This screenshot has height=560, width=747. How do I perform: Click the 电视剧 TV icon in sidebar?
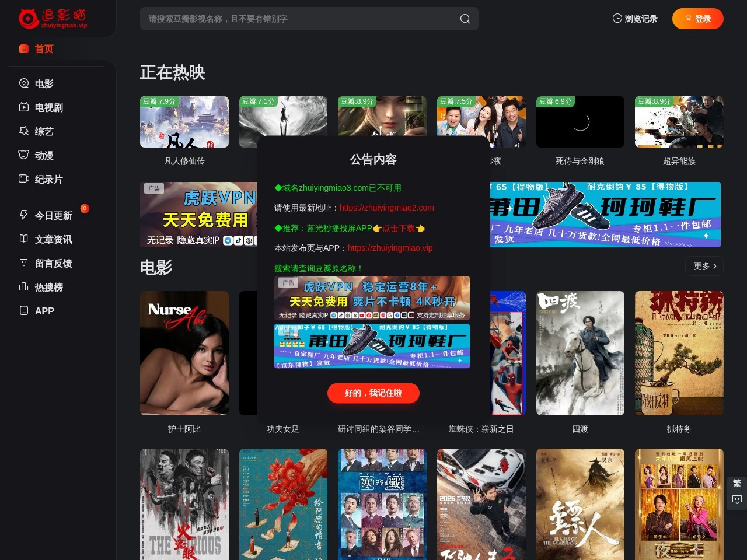[24, 107]
